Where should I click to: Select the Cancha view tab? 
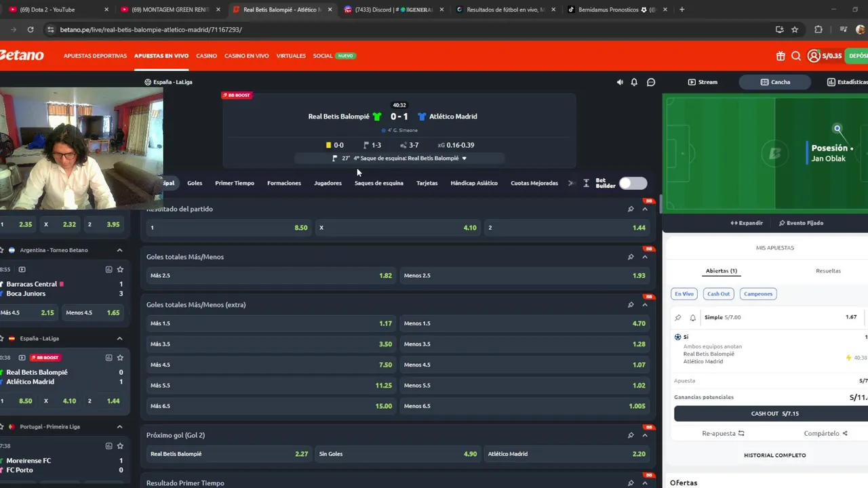[x=775, y=82]
